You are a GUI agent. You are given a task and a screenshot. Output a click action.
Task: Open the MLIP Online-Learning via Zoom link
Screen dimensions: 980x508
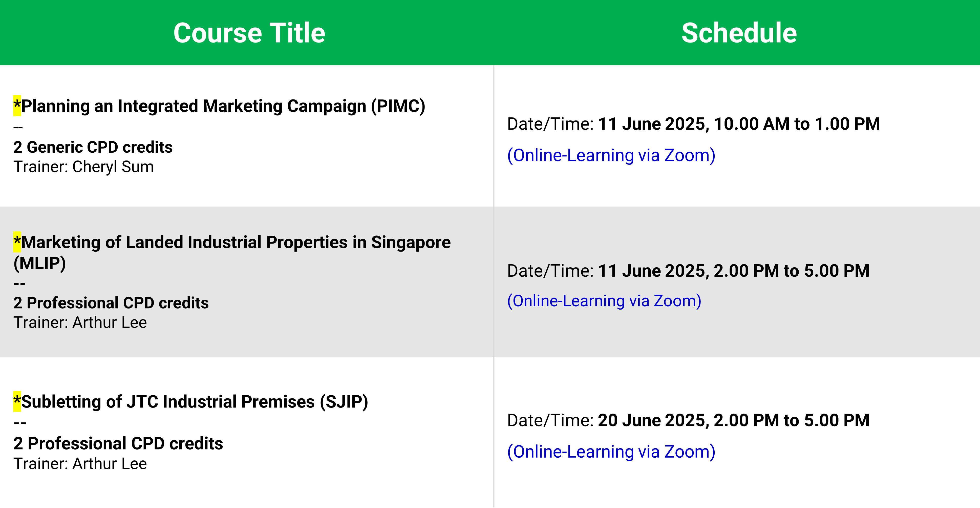pyautogui.click(x=604, y=301)
